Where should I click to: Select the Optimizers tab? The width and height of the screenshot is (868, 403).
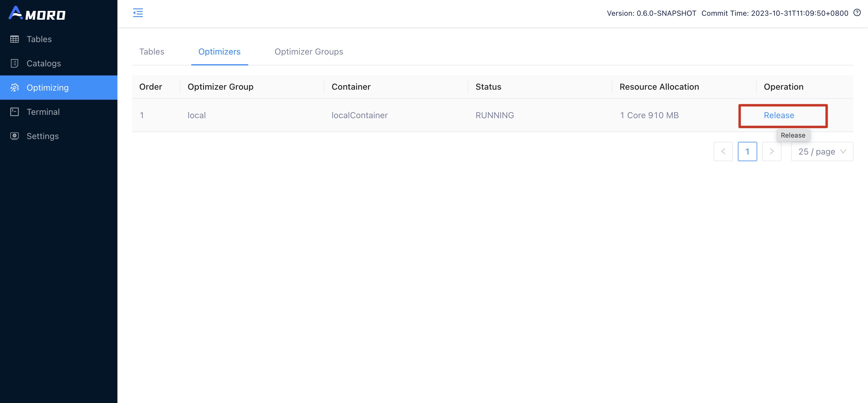(x=219, y=52)
